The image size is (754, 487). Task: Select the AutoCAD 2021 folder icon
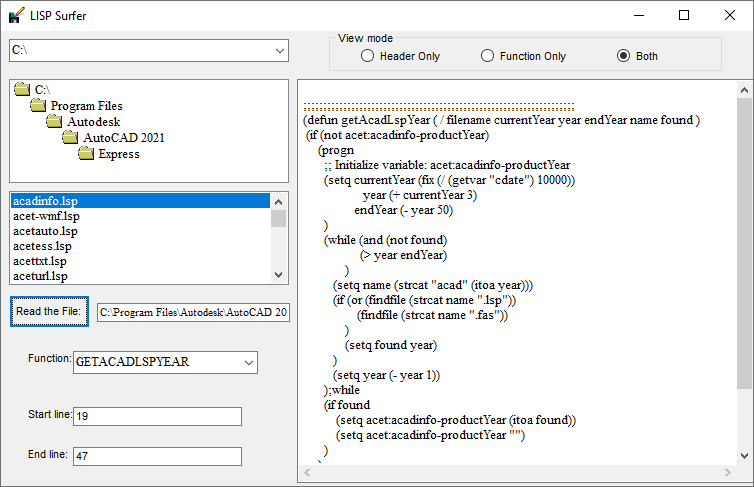click(x=70, y=137)
